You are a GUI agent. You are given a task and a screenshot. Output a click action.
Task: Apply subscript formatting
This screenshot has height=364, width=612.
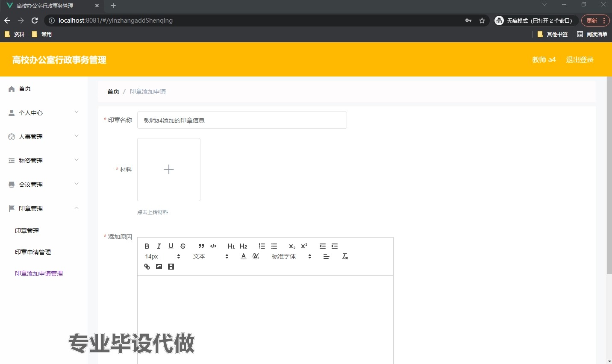tap(292, 246)
